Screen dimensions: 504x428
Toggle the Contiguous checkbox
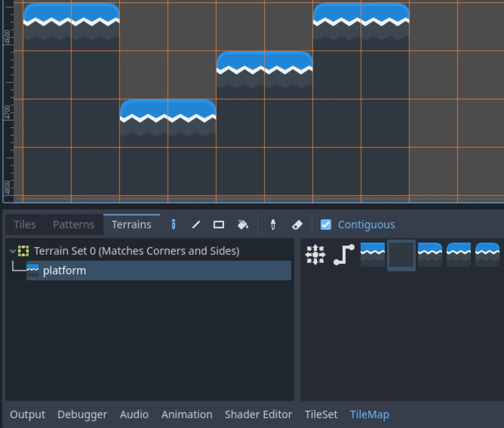[326, 224]
